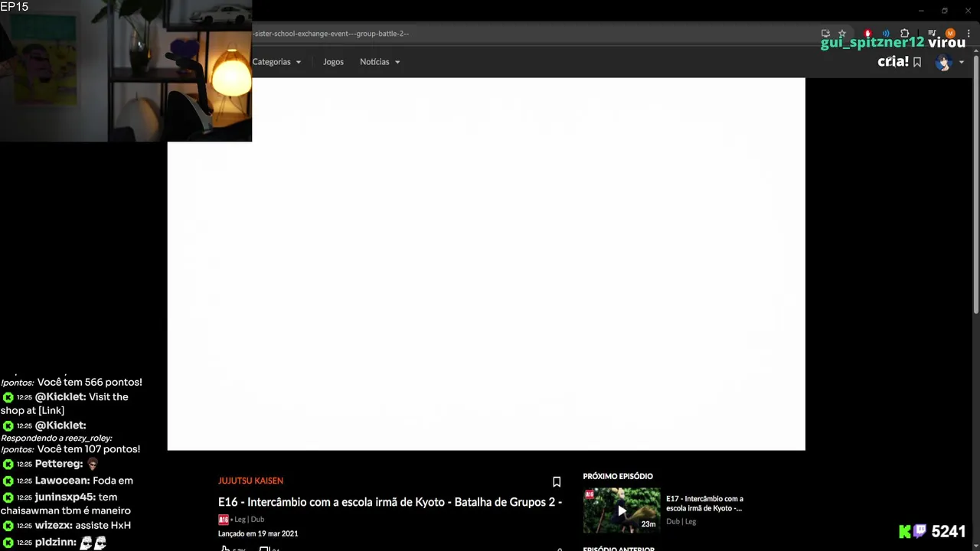Image resolution: width=980 pixels, height=551 pixels.
Task: Click the Crunchyroll profile avatar
Action: [x=942, y=62]
